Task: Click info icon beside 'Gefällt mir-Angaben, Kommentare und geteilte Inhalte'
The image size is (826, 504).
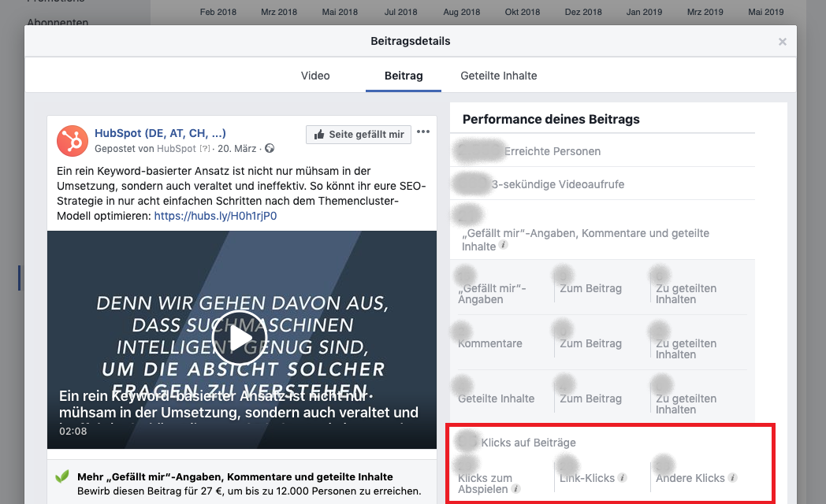Action: pos(504,245)
